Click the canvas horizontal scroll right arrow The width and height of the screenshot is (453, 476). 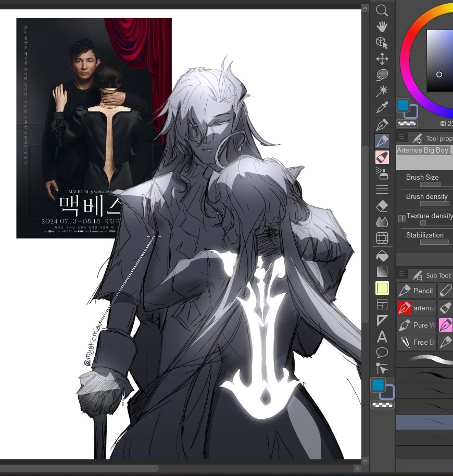[357, 468]
